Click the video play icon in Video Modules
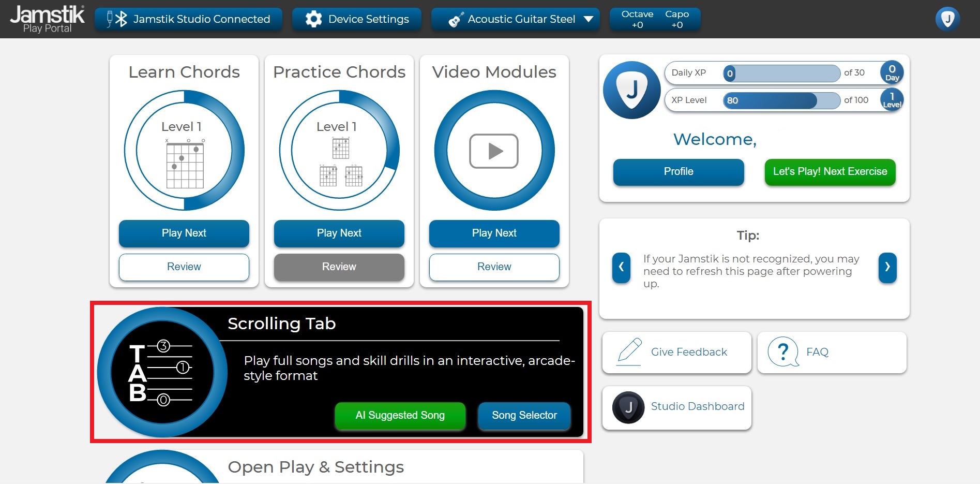The width and height of the screenshot is (980, 484). tap(494, 151)
